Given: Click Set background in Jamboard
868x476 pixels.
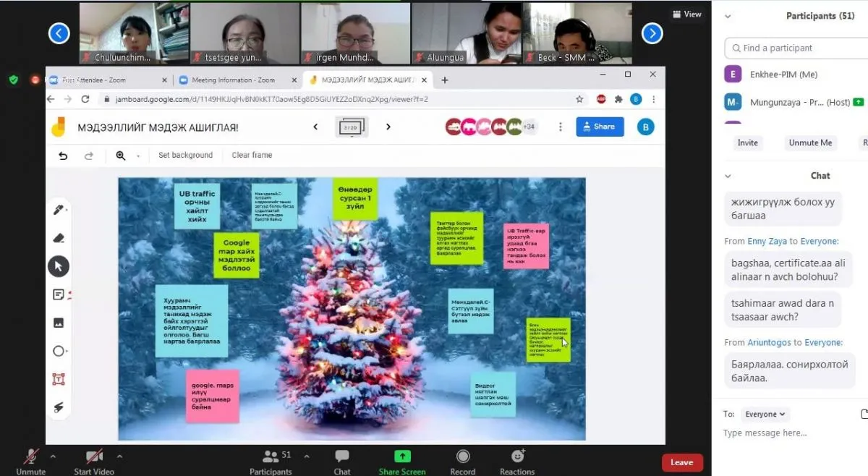Looking at the screenshot, I should click(186, 155).
